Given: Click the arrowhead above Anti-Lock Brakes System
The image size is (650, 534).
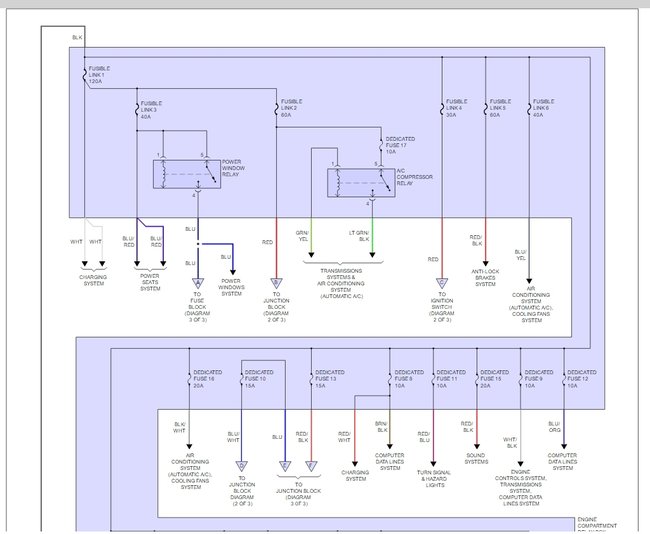Looking at the screenshot, I should click(485, 264).
